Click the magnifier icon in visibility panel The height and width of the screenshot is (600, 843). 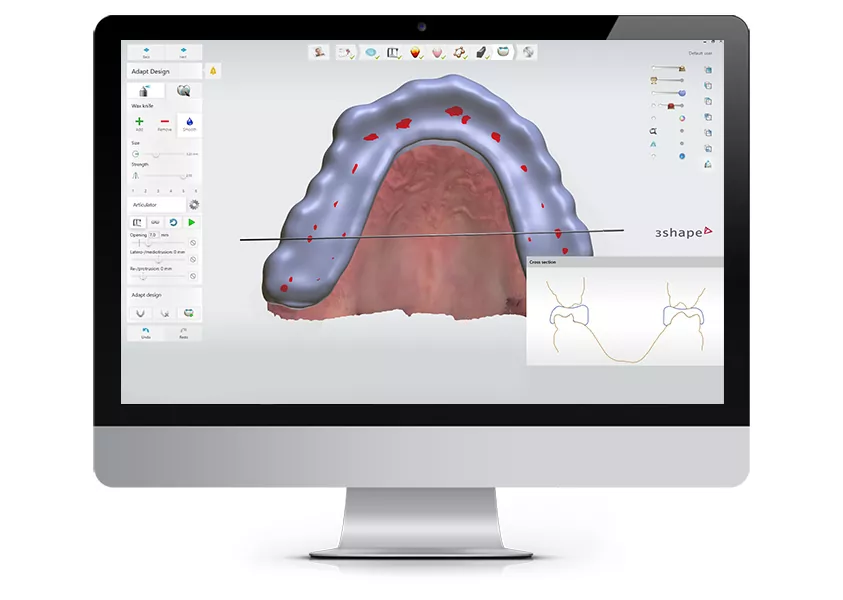(653, 130)
